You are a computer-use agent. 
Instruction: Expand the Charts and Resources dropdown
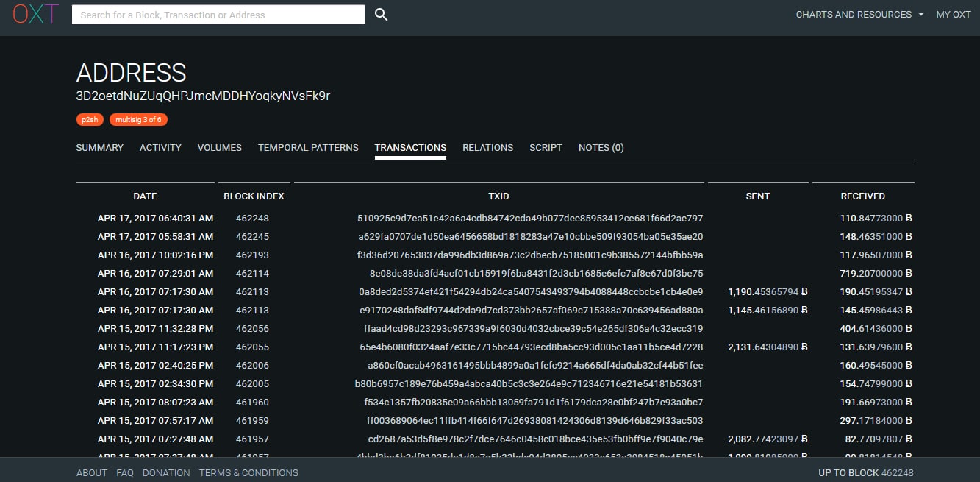click(859, 15)
